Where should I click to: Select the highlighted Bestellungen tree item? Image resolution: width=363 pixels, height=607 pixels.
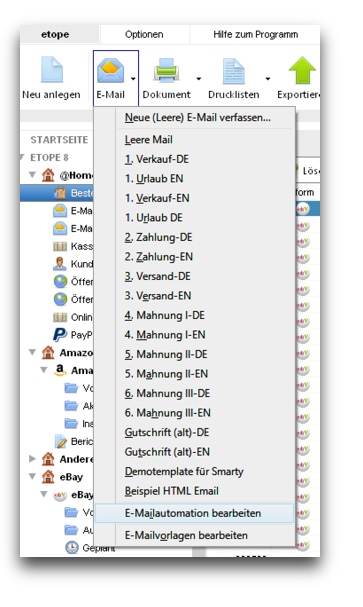[x=57, y=193]
